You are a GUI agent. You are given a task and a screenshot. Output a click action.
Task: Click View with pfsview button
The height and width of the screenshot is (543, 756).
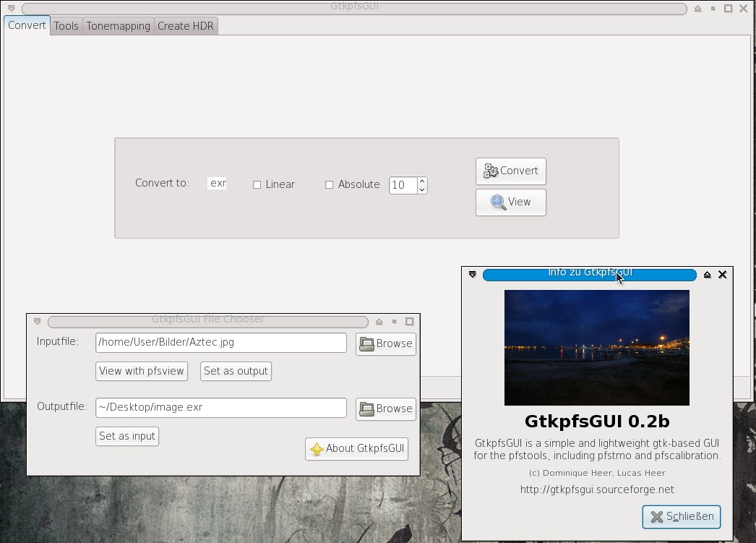[x=141, y=372]
